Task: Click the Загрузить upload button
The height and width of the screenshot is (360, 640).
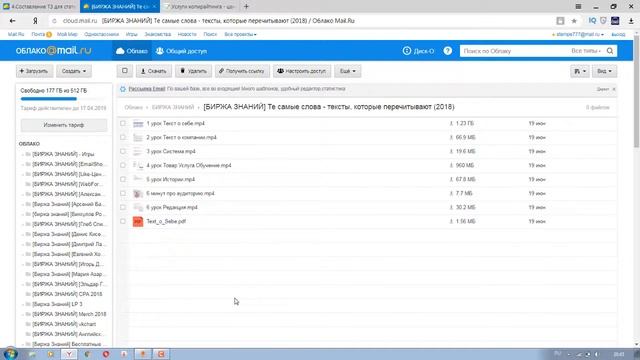Action: [x=34, y=71]
